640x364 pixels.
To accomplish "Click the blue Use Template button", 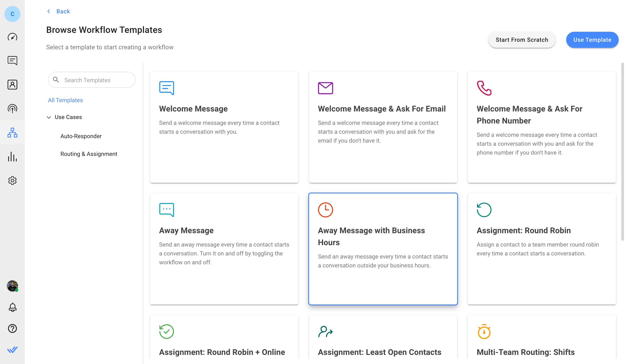I will coord(592,40).
